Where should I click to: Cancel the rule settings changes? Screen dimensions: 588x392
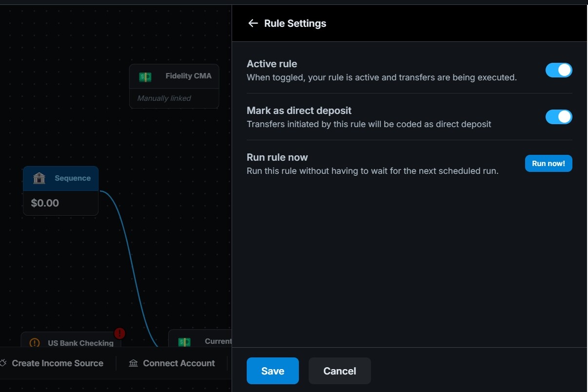pyautogui.click(x=340, y=371)
